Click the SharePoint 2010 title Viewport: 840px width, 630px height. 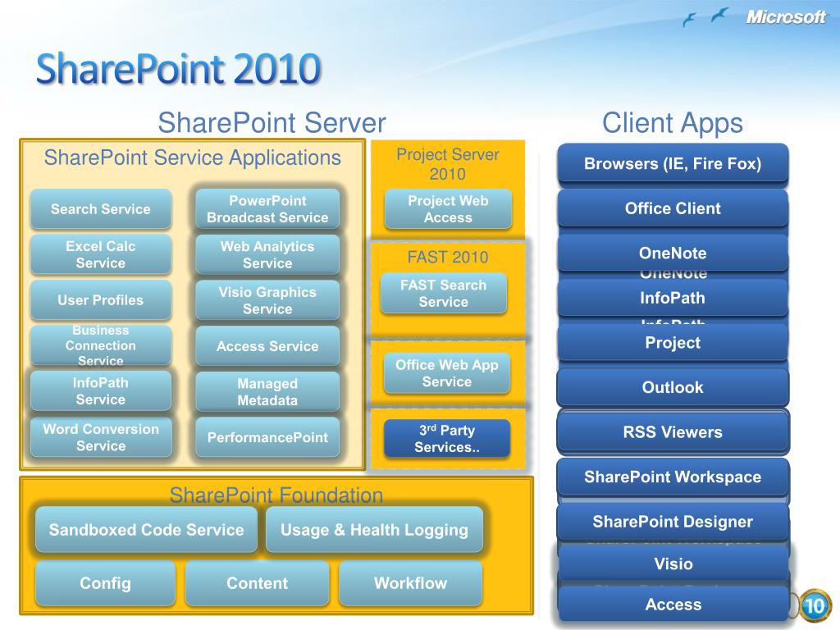tap(178, 69)
